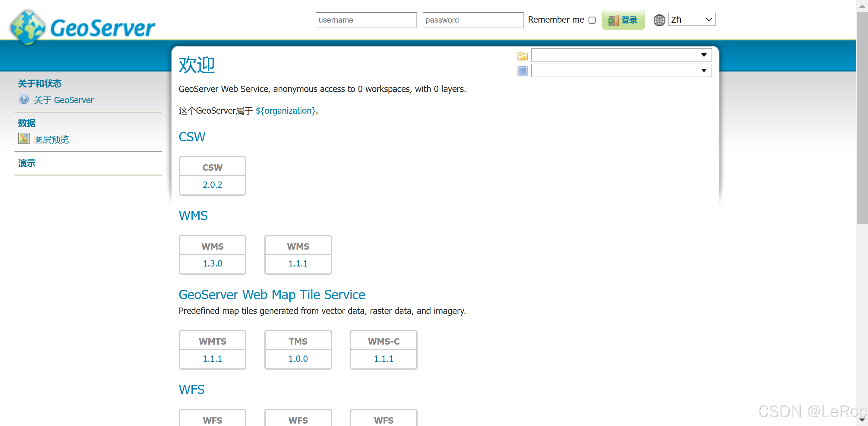
Task: Enable the Remember me checkbox
Action: point(592,20)
